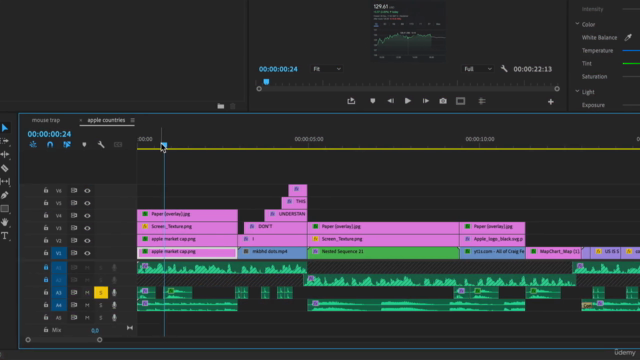Step back one frame
The height and width of the screenshot is (360, 640).
pyautogui.click(x=391, y=101)
